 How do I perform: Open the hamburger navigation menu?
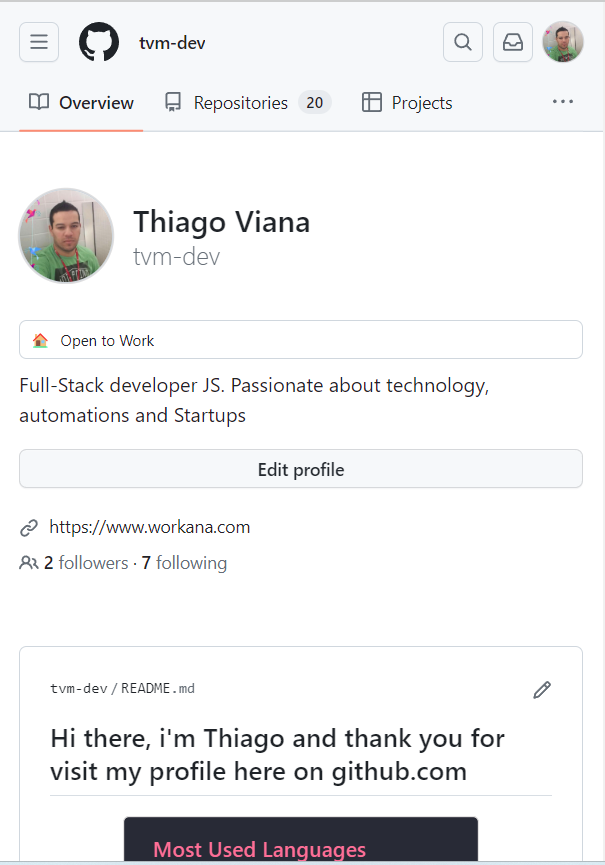click(x=39, y=42)
